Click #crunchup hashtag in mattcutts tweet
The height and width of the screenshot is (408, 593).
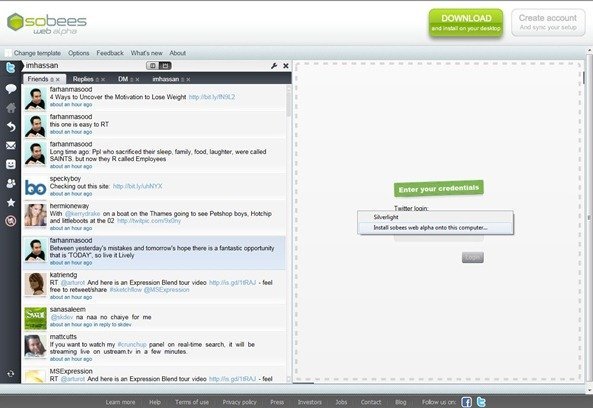coord(132,344)
